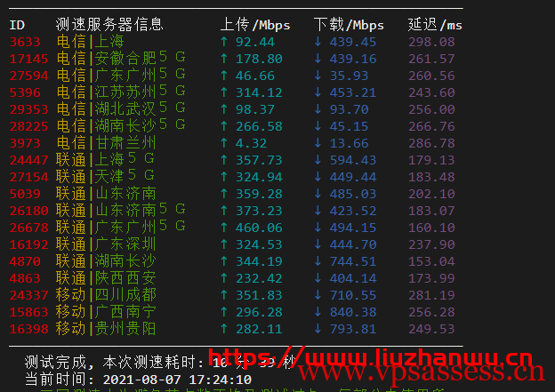Click the 下载/Mbps column header
Viewport: 555px width, 392px height.
pos(348,25)
